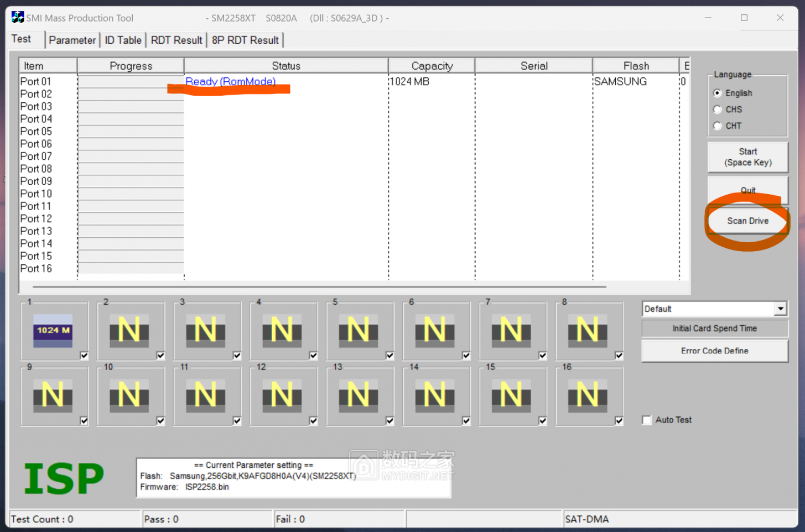Uncheck the checkbox for port slot 12
The width and height of the screenshot is (805, 532).
tap(313, 421)
